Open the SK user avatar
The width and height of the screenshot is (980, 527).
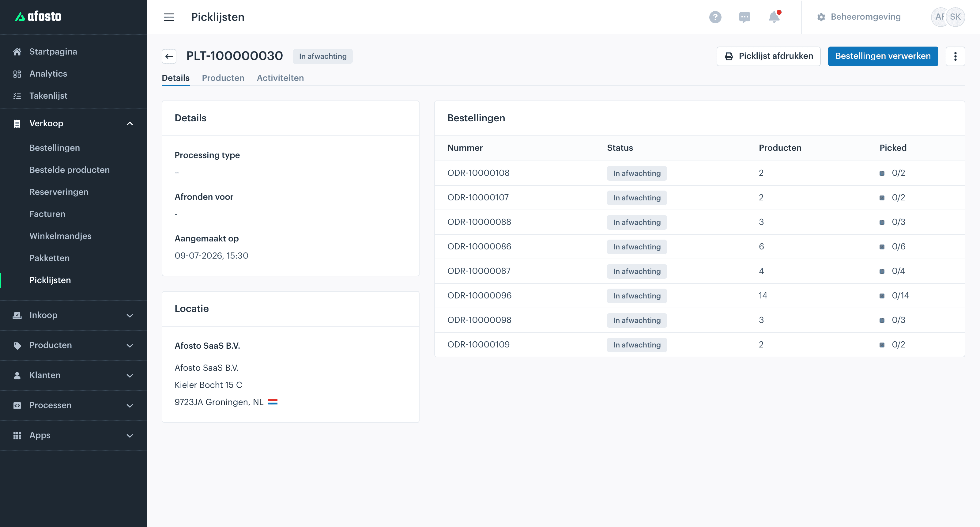(x=955, y=17)
